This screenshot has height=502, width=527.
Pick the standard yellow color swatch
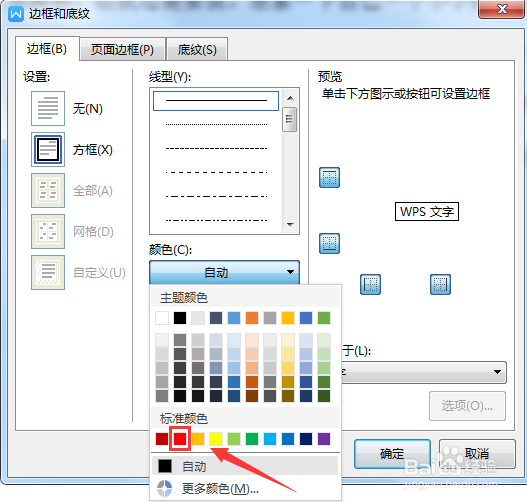(x=216, y=439)
